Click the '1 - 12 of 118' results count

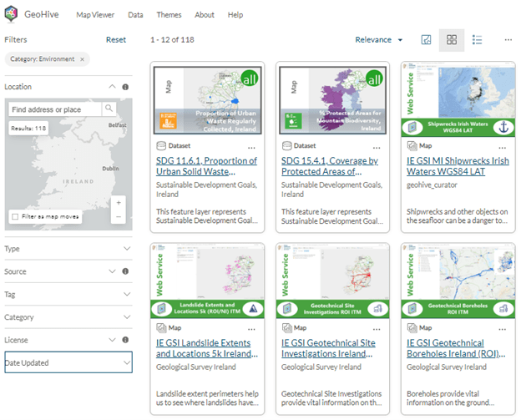coord(172,40)
